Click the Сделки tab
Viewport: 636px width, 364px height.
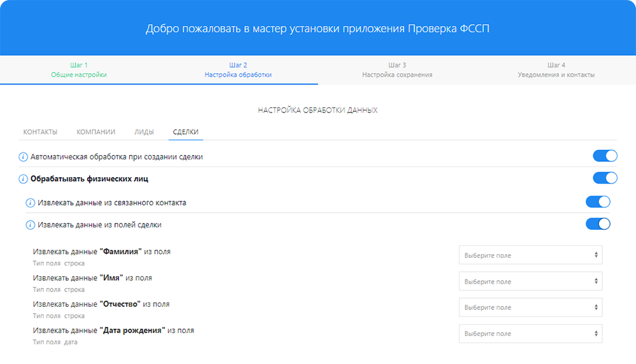point(186,132)
